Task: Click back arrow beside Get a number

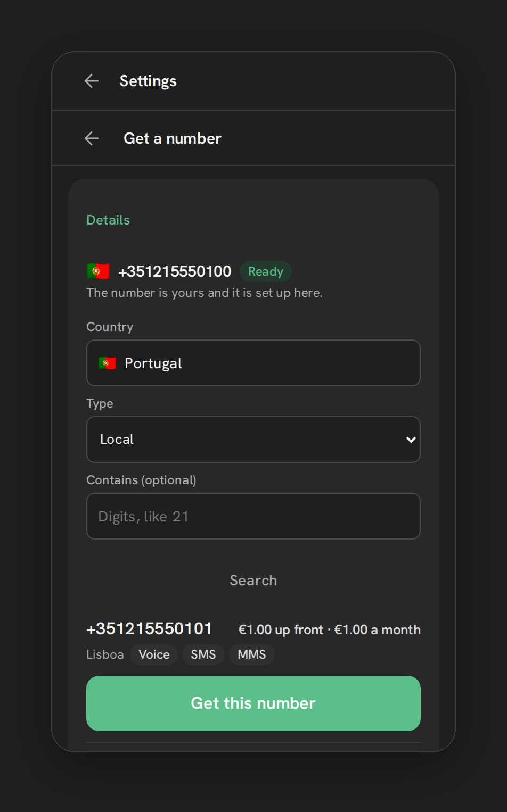Action: (x=92, y=138)
